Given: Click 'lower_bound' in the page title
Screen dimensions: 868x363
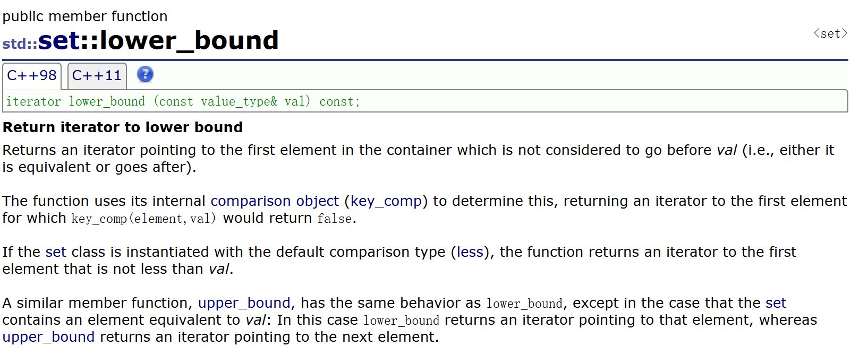Looking at the screenshot, I should 189,41.
